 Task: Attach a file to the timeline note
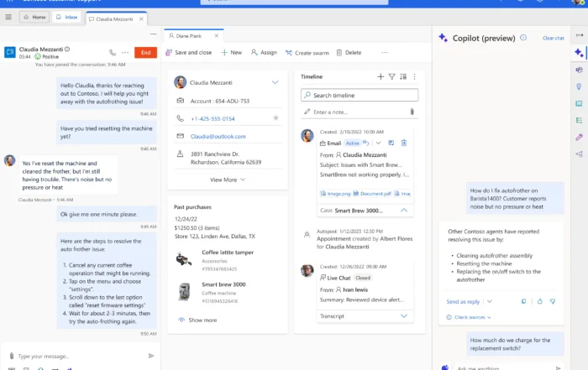coord(412,112)
